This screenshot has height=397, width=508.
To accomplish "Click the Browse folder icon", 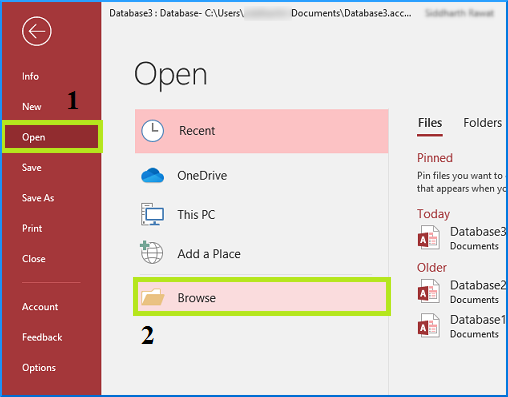I will pos(153,297).
